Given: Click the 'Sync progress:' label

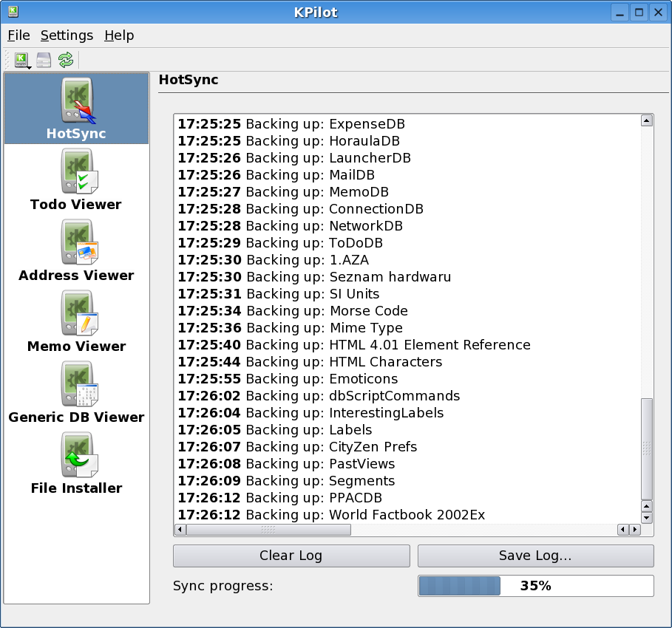Looking at the screenshot, I should click(223, 586).
